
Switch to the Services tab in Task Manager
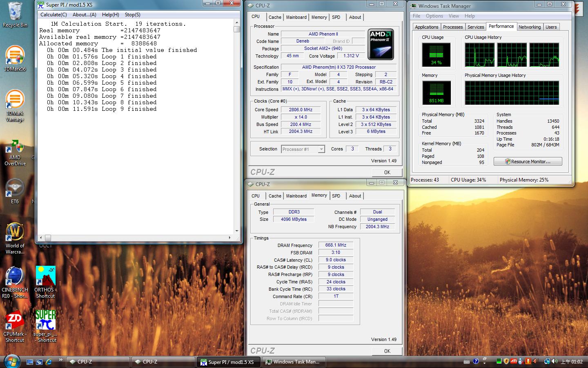tap(476, 27)
